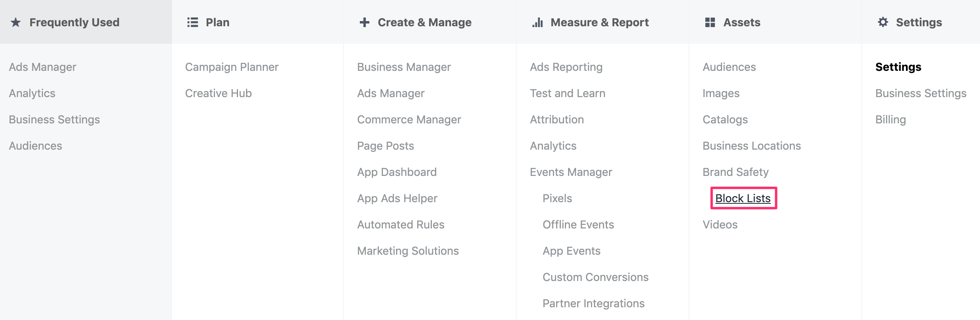
Task: Click the grid icon beside Assets
Action: click(710, 22)
